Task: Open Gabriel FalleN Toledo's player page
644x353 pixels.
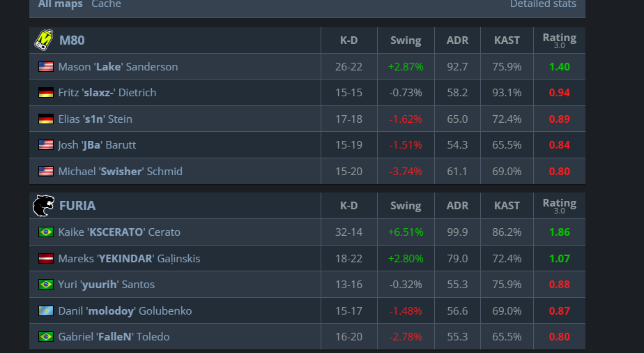Action: coord(114,336)
